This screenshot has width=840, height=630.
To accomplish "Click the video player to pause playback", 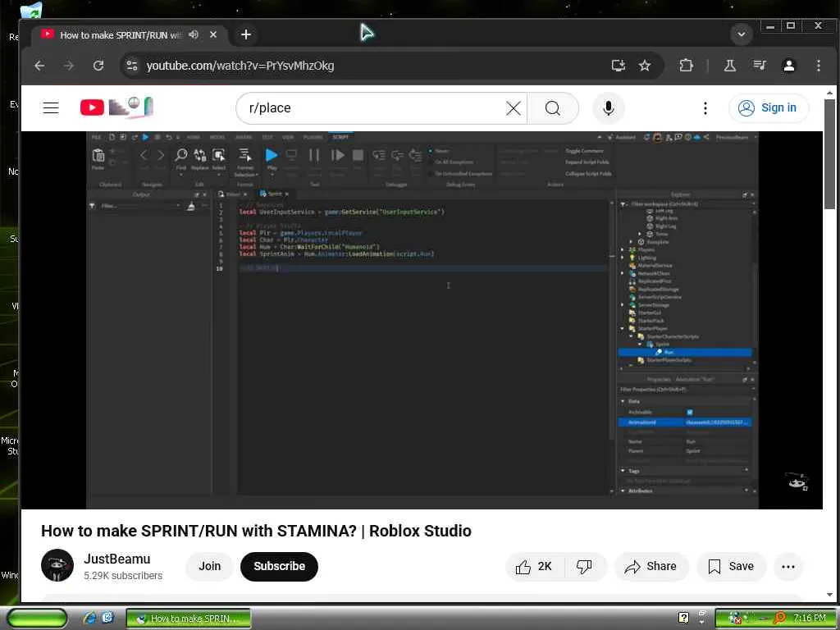I will coord(422,320).
